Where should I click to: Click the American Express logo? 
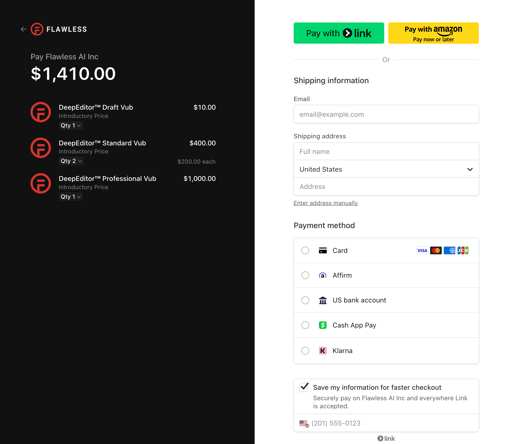pyautogui.click(x=449, y=250)
